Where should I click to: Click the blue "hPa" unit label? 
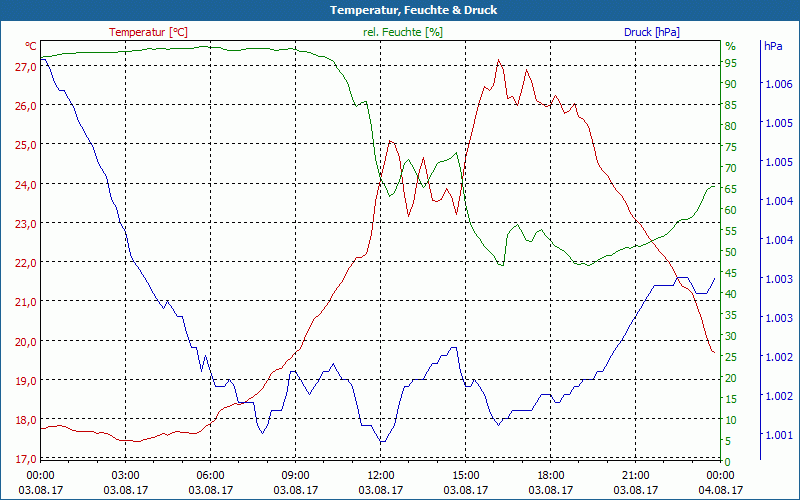[773, 46]
